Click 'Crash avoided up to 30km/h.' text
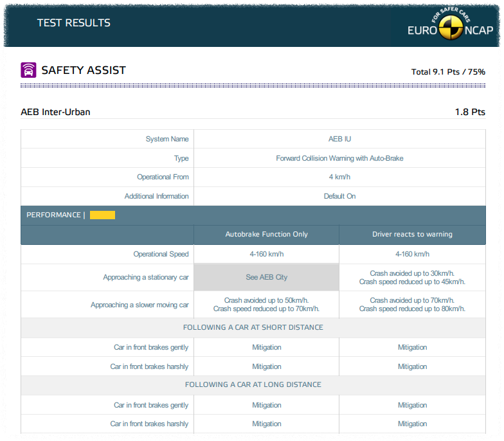Screen dimensions: 504x441 click(x=412, y=273)
